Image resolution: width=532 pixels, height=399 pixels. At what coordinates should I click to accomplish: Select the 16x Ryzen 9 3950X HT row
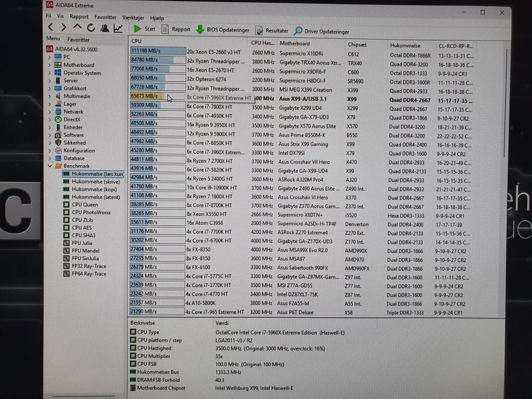(x=302, y=126)
